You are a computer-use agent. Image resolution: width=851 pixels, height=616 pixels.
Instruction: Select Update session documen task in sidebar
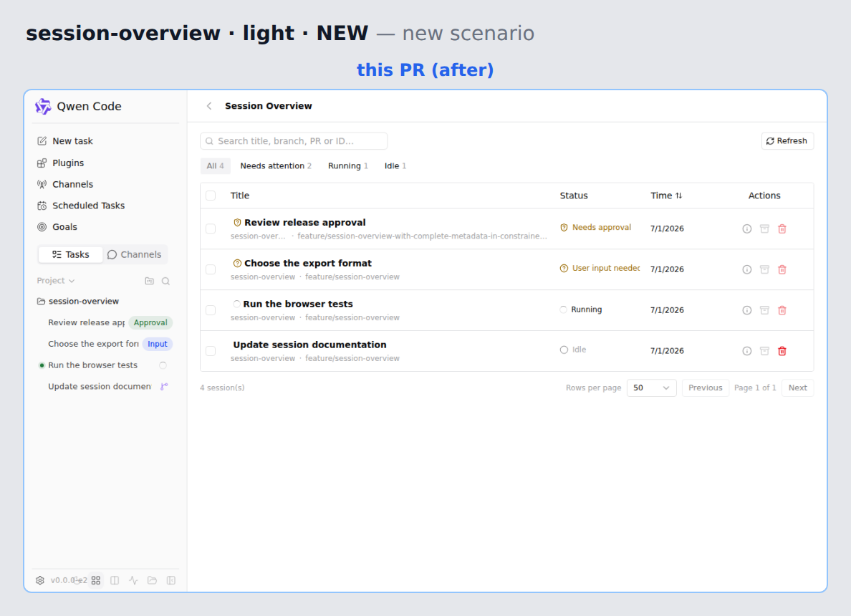click(100, 386)
